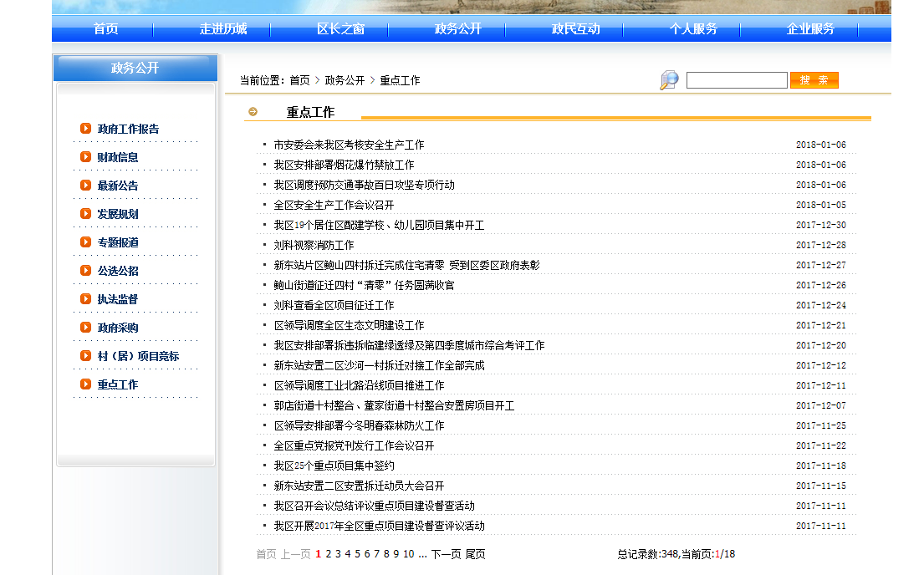Image resolution: width=924 pixels, height=575 pixels.
Task: Open article 区领导安排部署今冬明春森林防火工作
Action: coord(359,425)
